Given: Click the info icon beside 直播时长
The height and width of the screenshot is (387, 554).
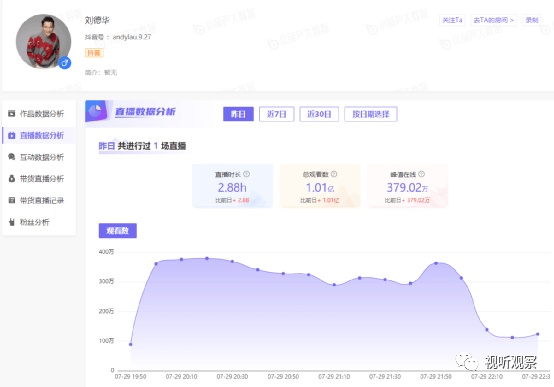Looking at the screenshot, I should [x=247, y=174].
